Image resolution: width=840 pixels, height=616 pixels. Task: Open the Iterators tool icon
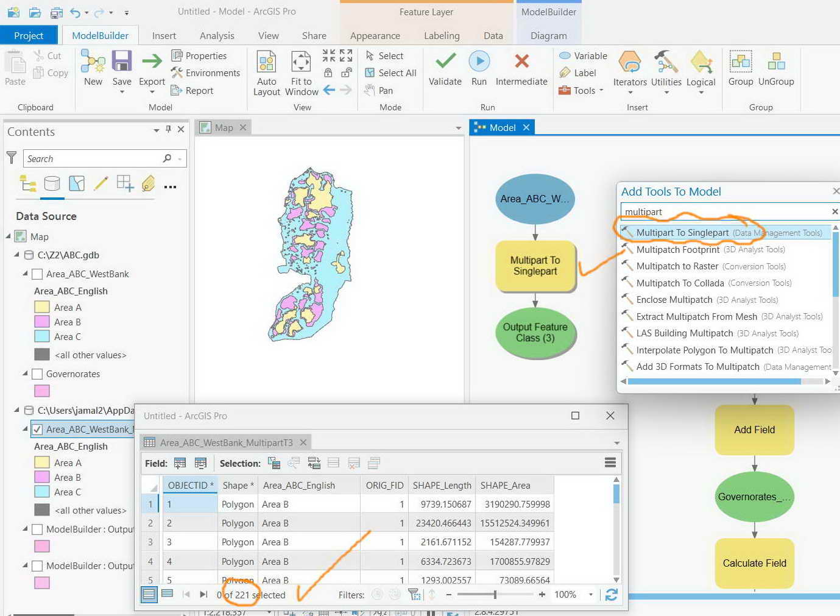pos(630,62)
